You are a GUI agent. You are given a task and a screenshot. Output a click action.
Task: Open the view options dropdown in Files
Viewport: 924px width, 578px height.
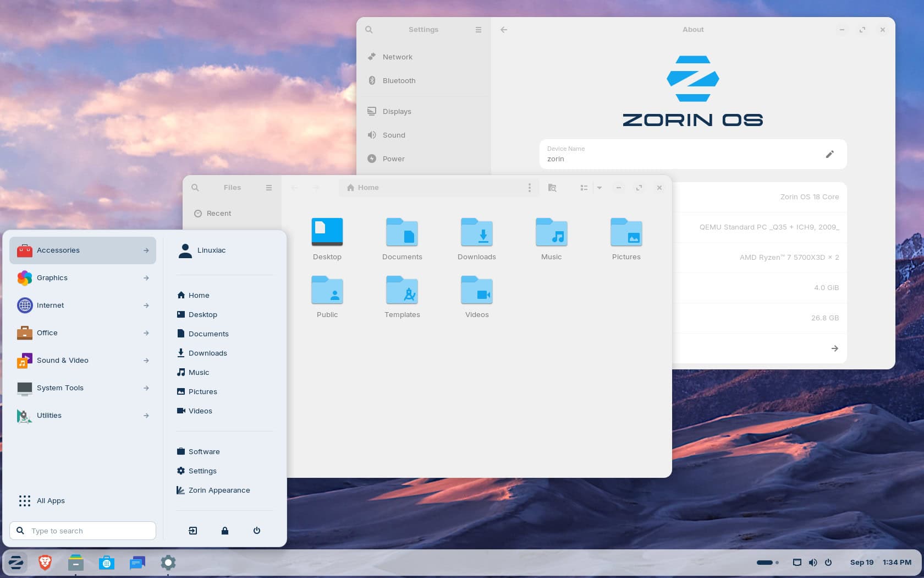(599, 188)
